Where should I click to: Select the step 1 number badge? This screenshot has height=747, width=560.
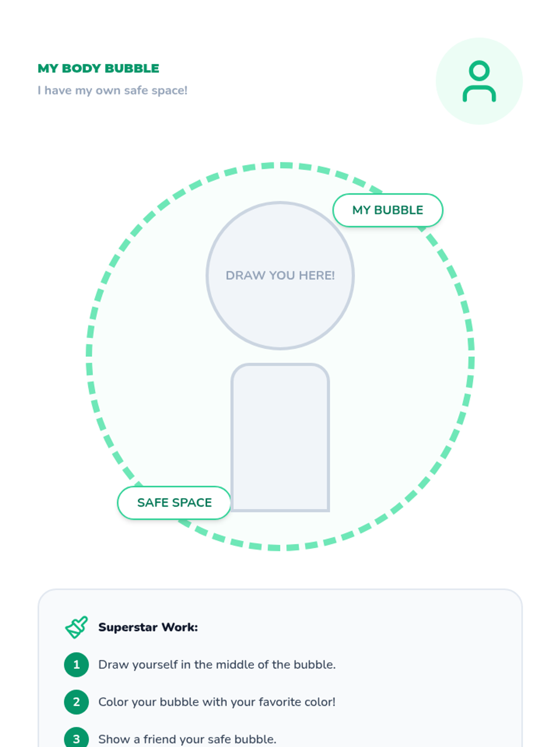coord(77,664)
